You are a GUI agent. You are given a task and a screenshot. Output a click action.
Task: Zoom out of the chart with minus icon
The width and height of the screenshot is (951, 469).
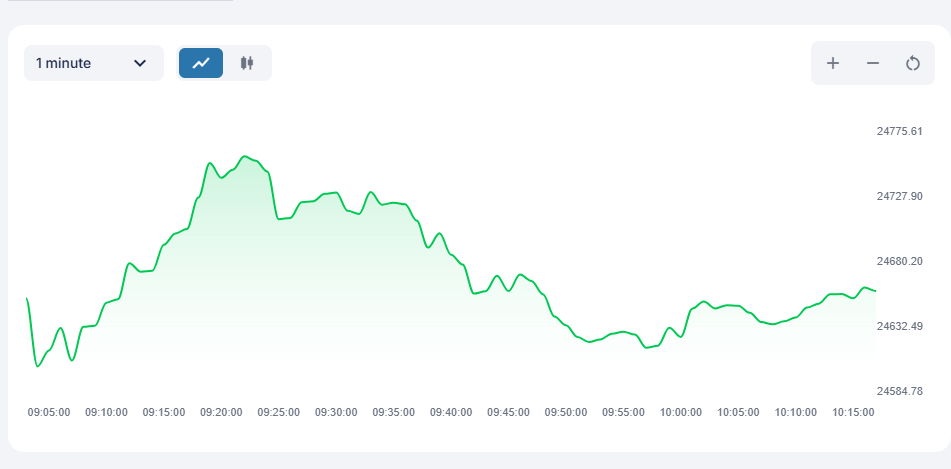pos(872,63)
